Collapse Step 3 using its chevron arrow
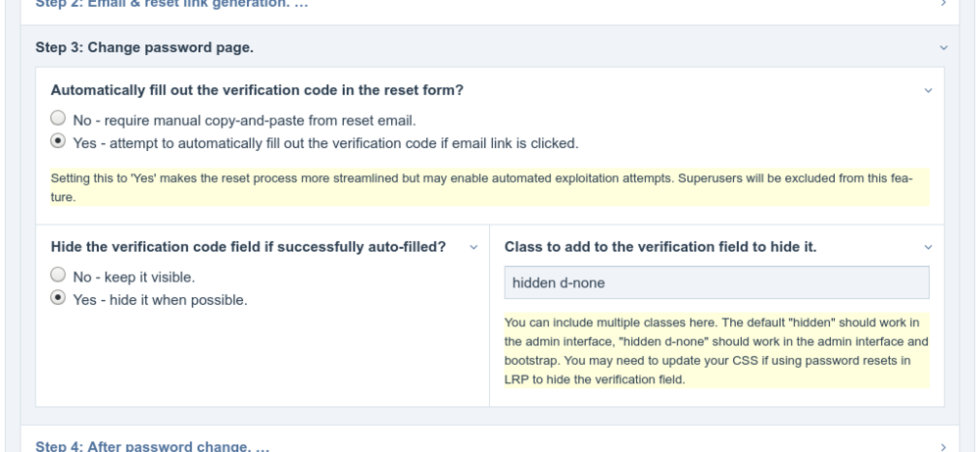The width and height of the screenshot is (980, 452). point(943,47)
